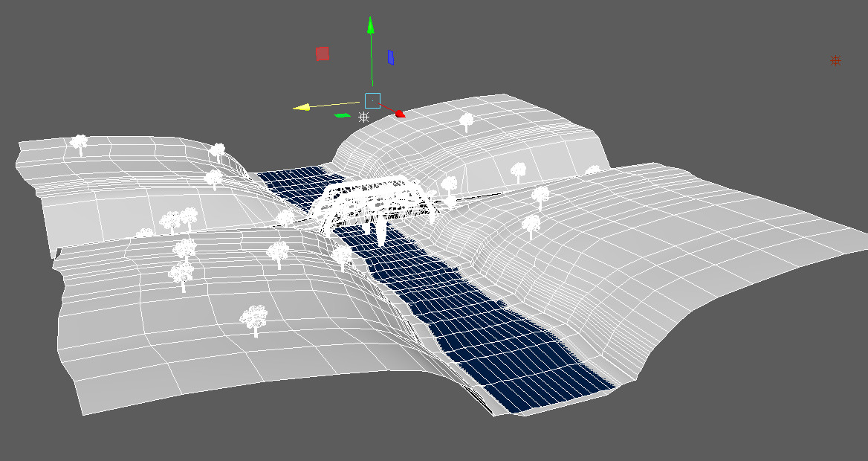Click the red plane handle of the move gizmo
Screen dimensions: 868x461
tap(323, 53)
